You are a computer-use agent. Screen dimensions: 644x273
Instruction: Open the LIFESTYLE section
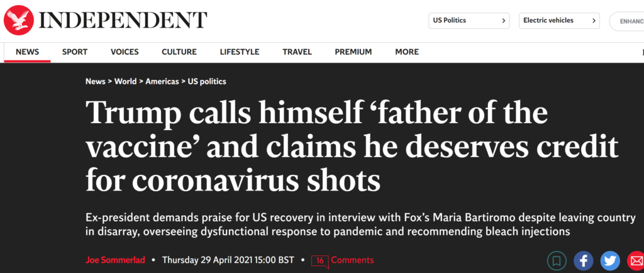(240, 52)
